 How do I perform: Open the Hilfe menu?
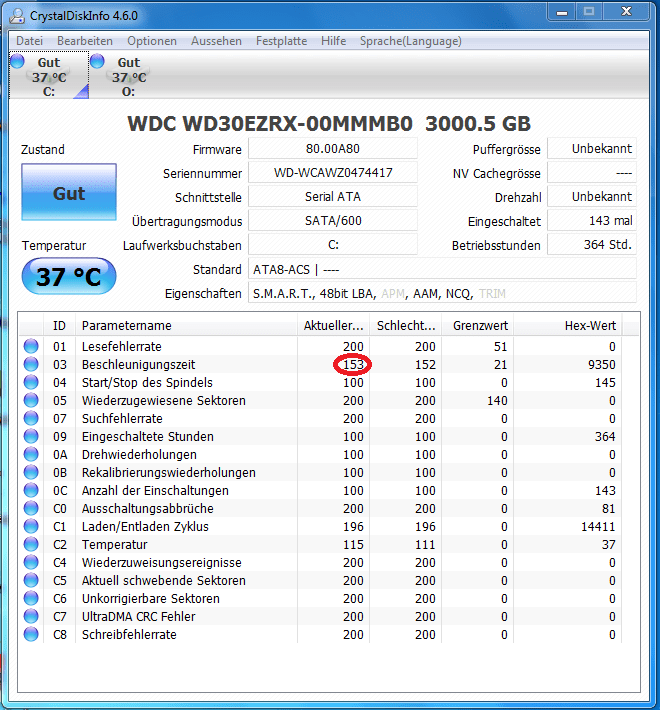[334, 41]
